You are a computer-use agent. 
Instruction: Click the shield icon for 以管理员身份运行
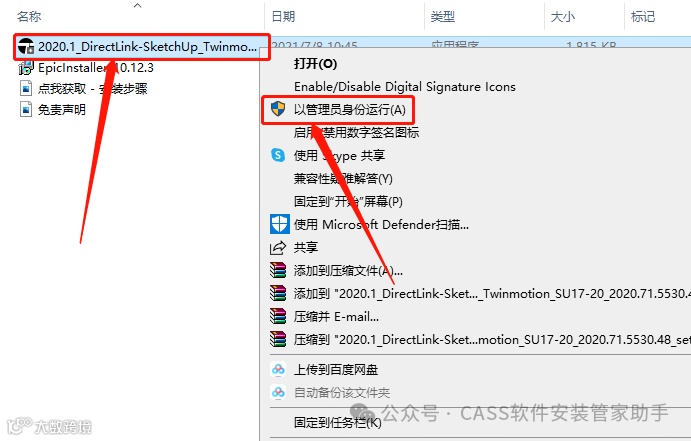[x=278, y=109]
